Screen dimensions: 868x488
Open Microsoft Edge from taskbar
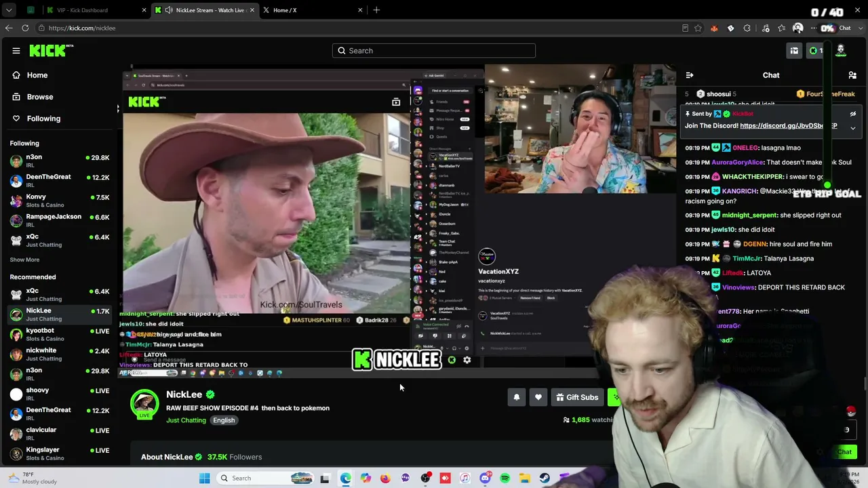[x=346, y=479]
